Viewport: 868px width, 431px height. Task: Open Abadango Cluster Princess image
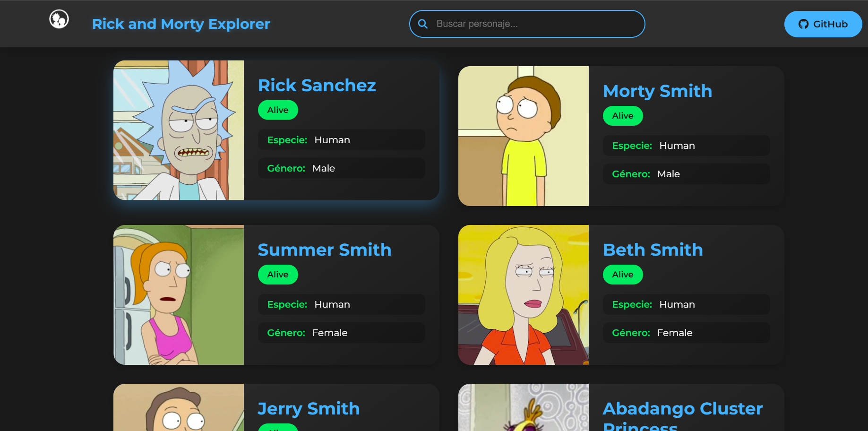point(524,407)
